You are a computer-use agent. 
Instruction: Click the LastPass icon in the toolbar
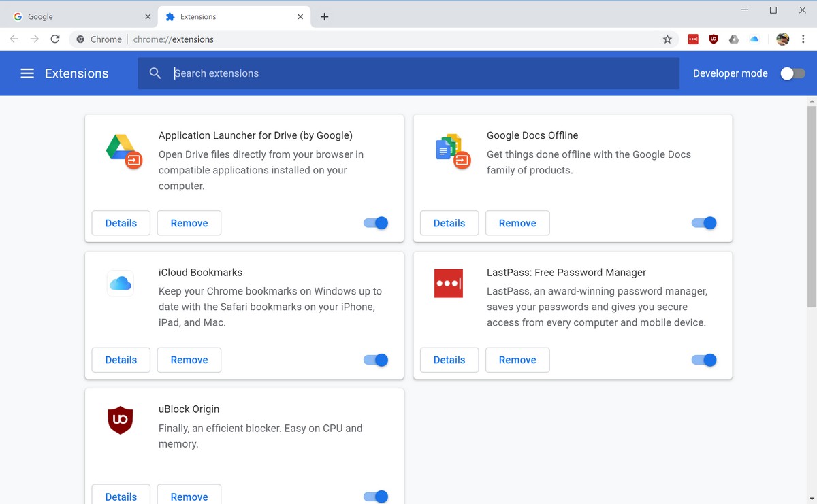[x=693, y=39]
